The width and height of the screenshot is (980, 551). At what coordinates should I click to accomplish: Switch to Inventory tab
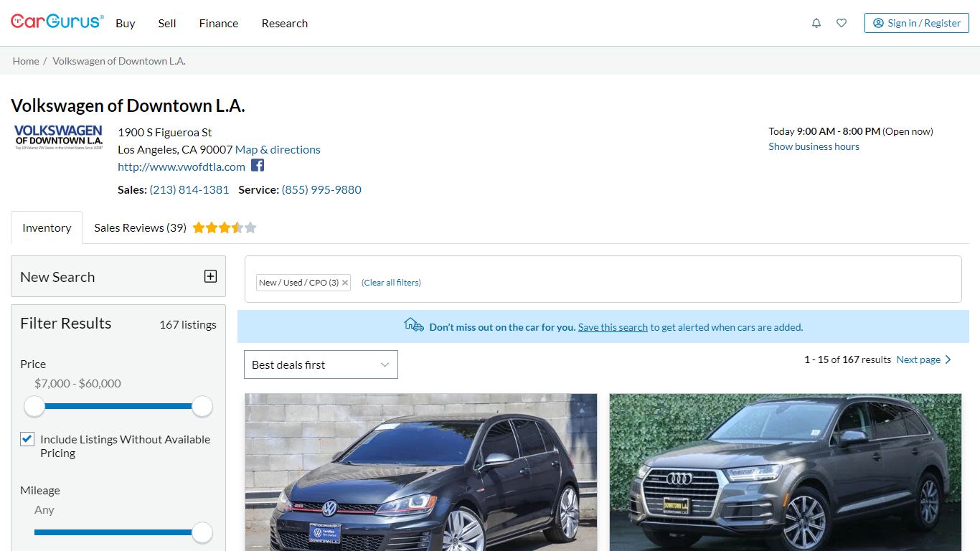tap(47, 227)
